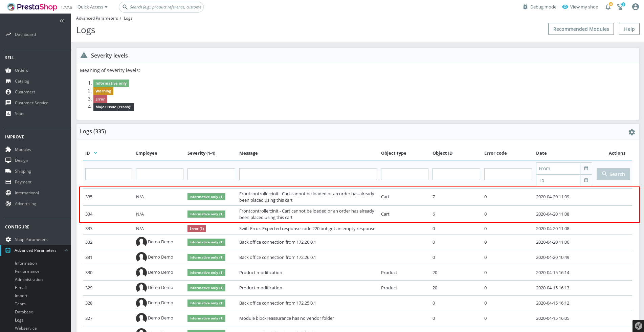Click the International globe icon
Image resolution: width=644 pixels, height=332 pixels.
8,193
